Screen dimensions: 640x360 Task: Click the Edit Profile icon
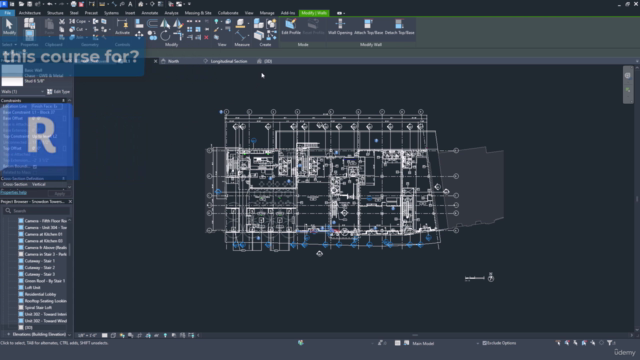click(291, 24)
